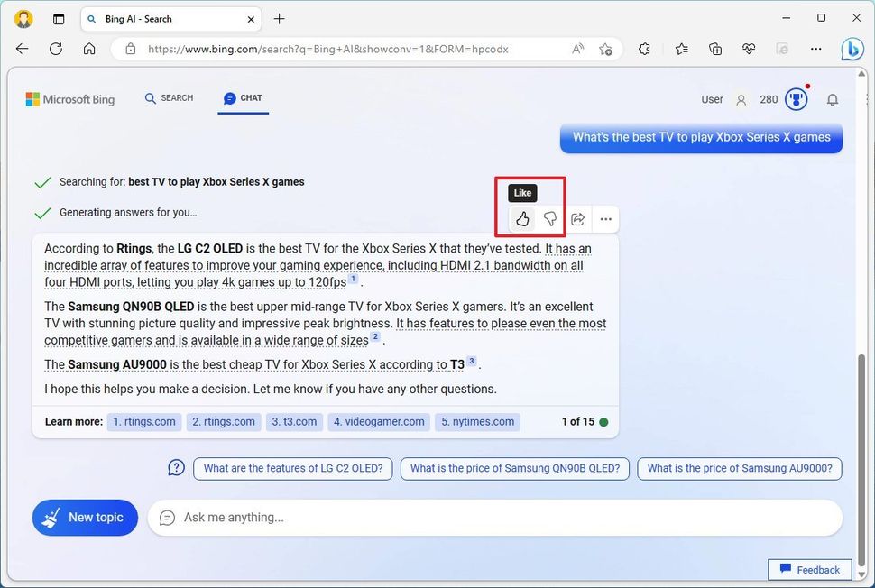Open browser settings via ellipsis menu

tap(815, 49)
